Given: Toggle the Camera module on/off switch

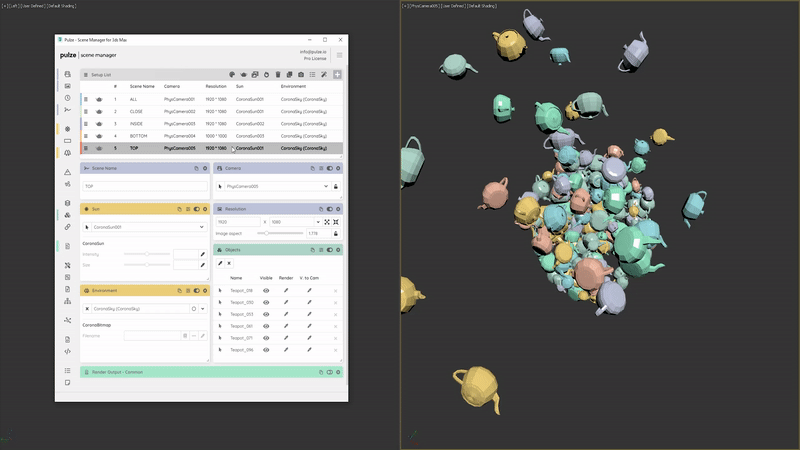Looking at the screenshot, I should [330, 168].
